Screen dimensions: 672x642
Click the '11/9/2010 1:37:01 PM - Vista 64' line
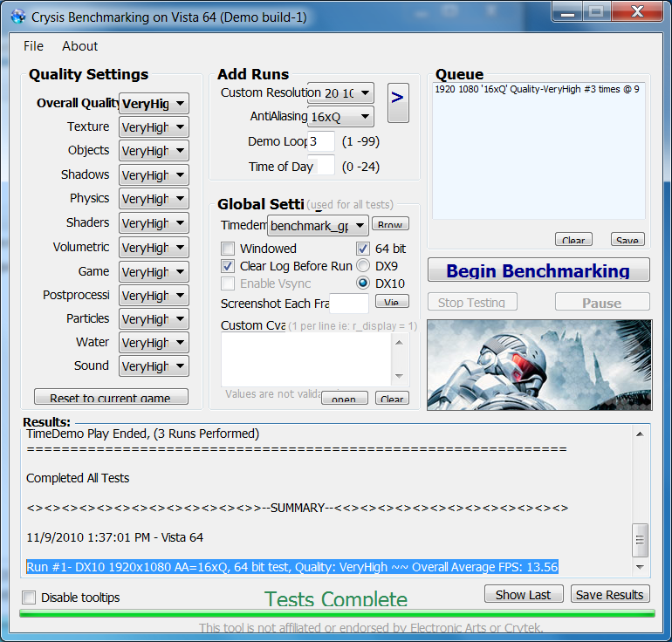tap(115, 537)
